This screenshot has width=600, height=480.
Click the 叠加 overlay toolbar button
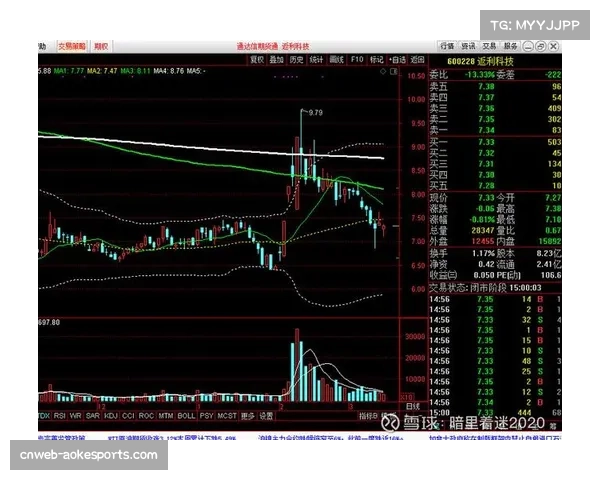277,59
